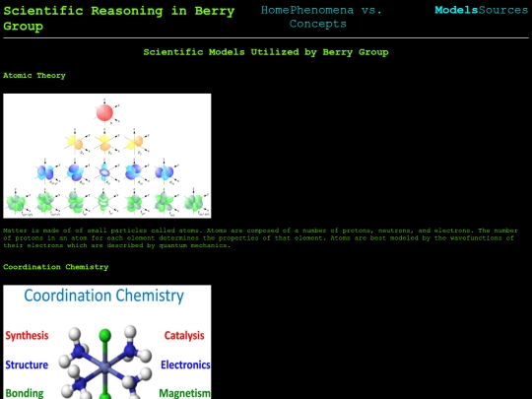Click the red s-orbital in the diagram
This screenshot has height=399, width=532.
[x=104, y=112]
